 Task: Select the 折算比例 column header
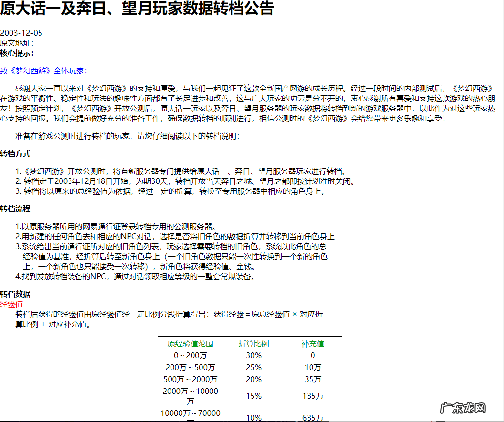tap(253, 343)
